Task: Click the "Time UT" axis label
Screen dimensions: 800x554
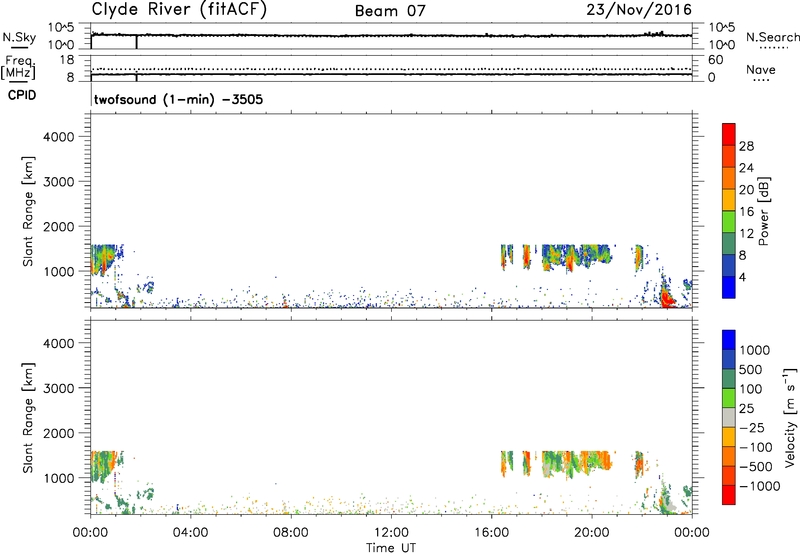Action: (391, 548)
